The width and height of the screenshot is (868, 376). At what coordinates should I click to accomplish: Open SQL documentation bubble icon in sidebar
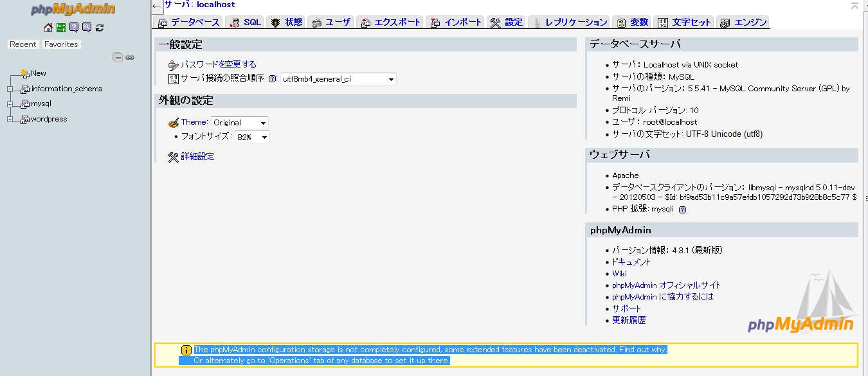(x=87, y=28)
